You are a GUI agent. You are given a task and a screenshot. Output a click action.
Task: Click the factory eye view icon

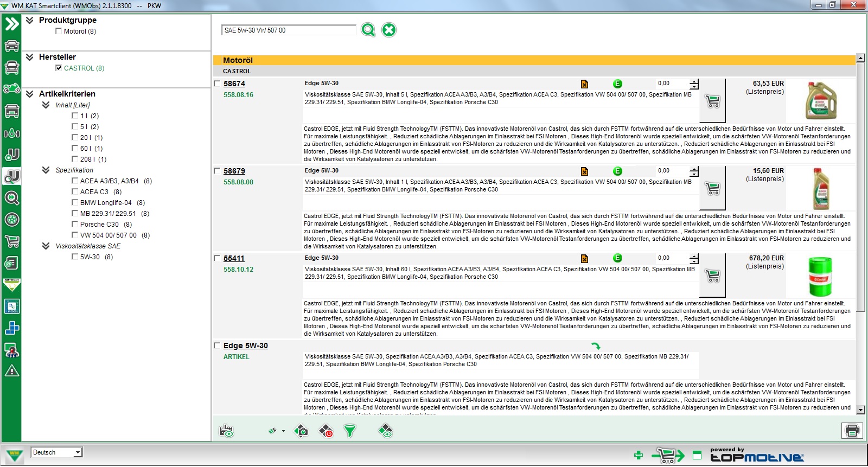(x=226, y=431)
